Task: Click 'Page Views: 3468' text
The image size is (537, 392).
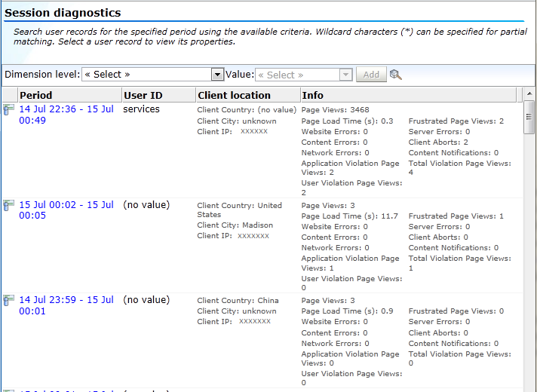Action: (336, 110)
